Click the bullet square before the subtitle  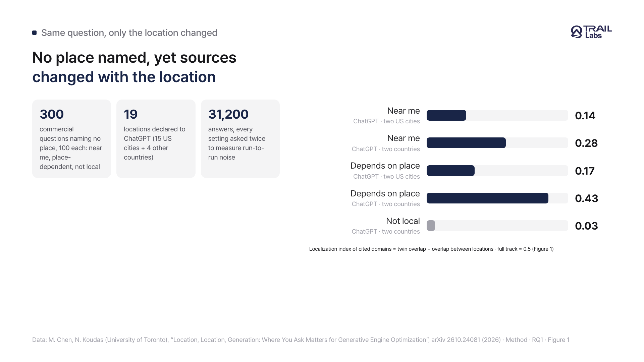tap(34, 33)
